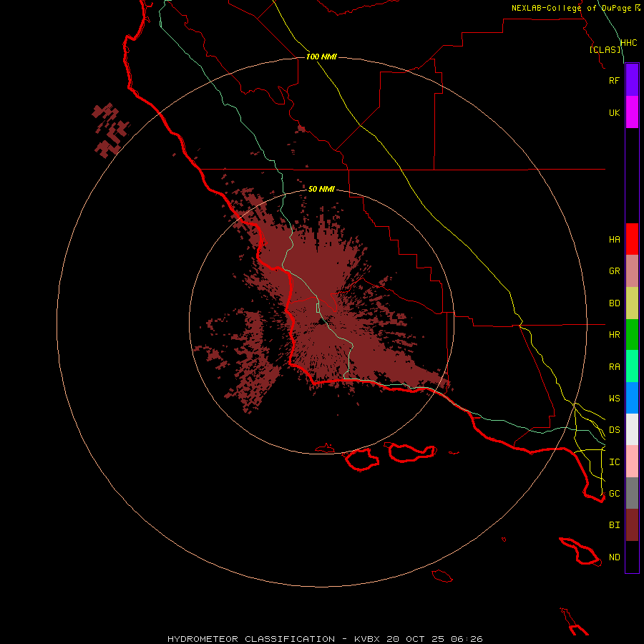Click the HA red legend swatch
The height and width of the screenshot is (644, 644).
632,239
